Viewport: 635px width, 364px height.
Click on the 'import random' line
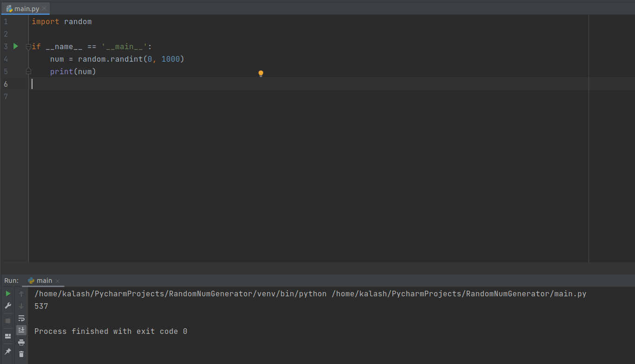(62, 21)
